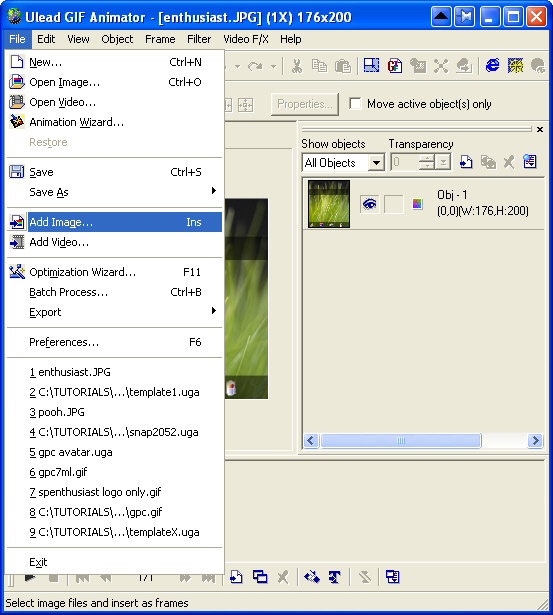This screenshot has width=553, height=615.
Task: Select Preferences... in File menu
Action: pyautogui.click(x=115, y=342)
